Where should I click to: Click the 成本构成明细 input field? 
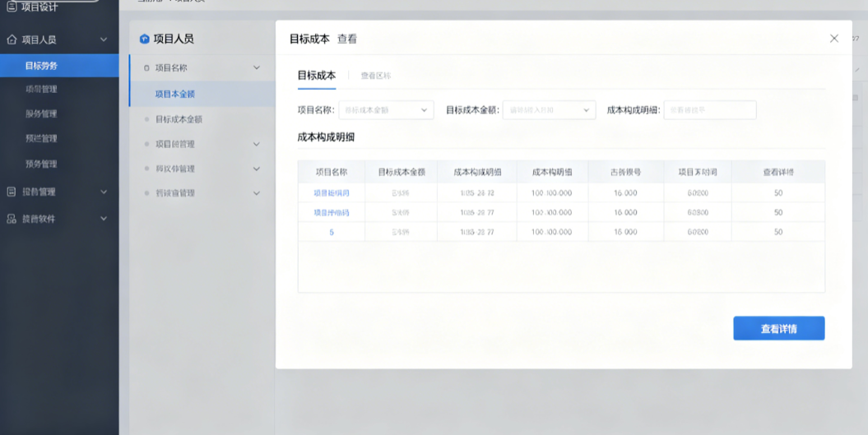tap(710, 110)
